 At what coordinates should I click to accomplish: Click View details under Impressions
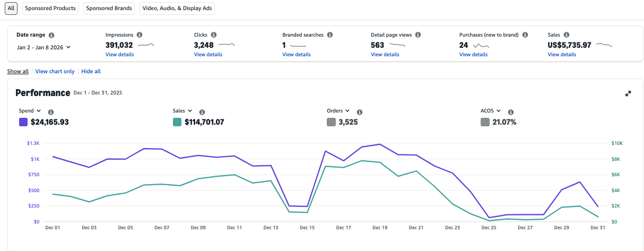pos(119,55)
